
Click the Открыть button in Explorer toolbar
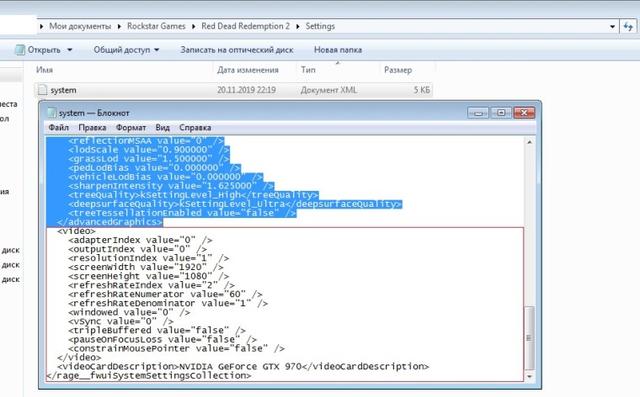(38, 50)
